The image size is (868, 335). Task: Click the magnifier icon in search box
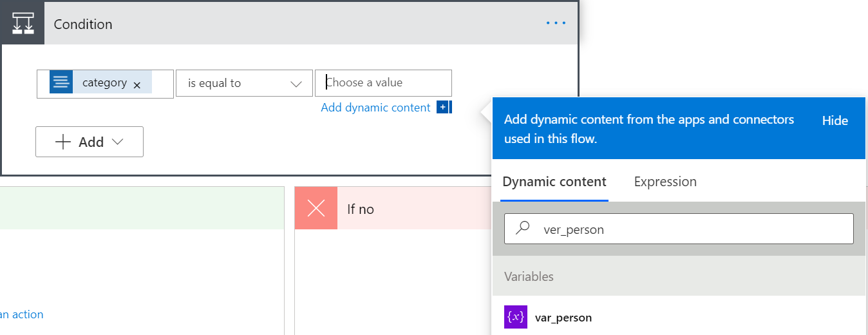click(524, 229)
